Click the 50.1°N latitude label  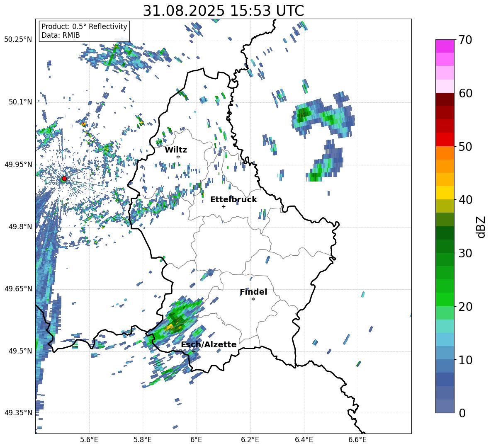(x=20, y=102)
